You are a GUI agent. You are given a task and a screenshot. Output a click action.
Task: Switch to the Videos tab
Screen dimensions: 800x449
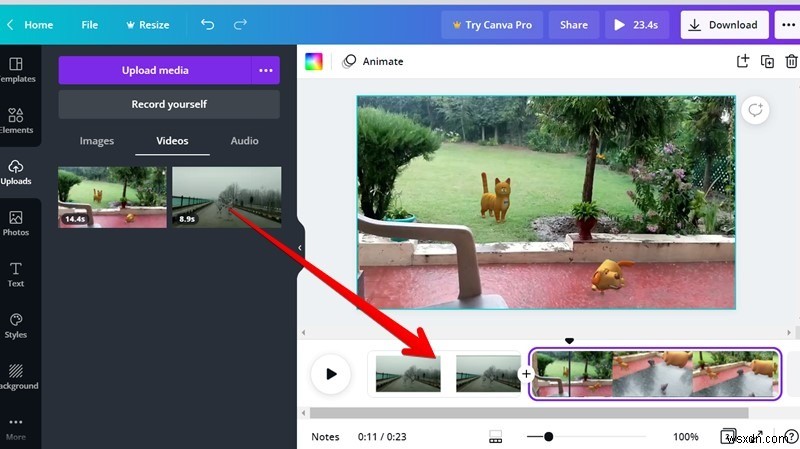(172, 141)
